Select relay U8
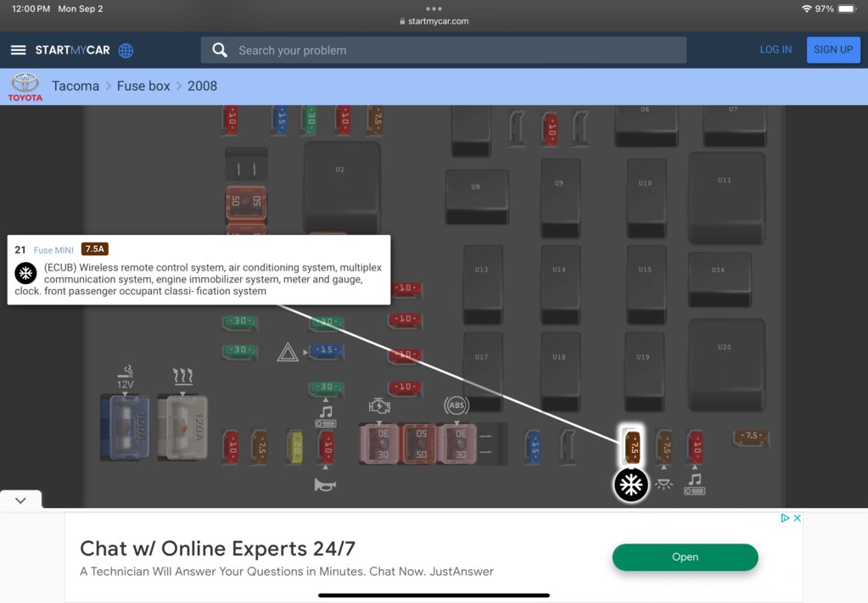The width and height of the screenshot is (868, 603). click(477, 197)
